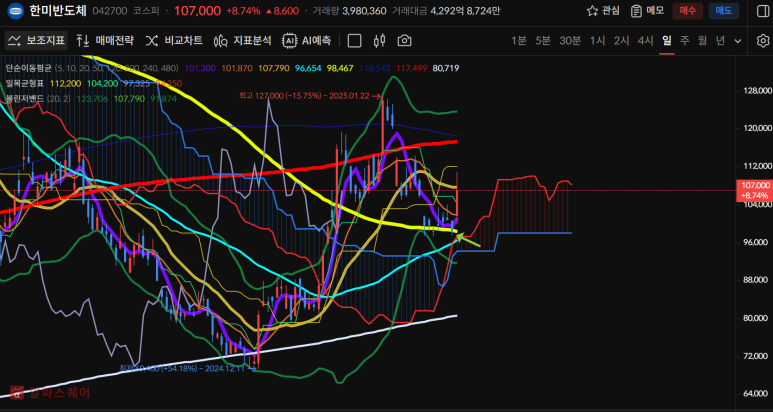The width and height of the screenshot is (773, 412).
Task: Switch to 2시 timeframe
Action: click(621, 40)
